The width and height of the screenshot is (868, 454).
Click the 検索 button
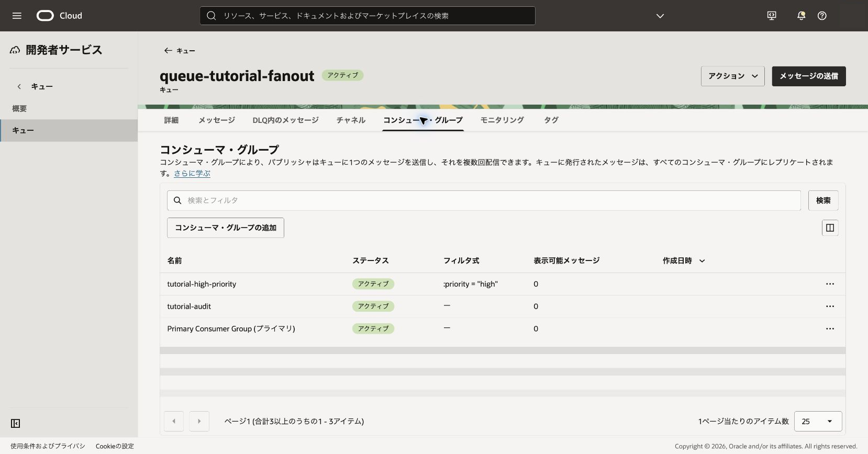click(823, 200)
